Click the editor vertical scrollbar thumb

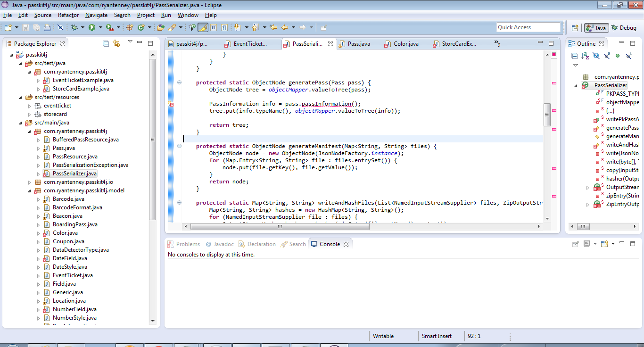tap(547, 115)
